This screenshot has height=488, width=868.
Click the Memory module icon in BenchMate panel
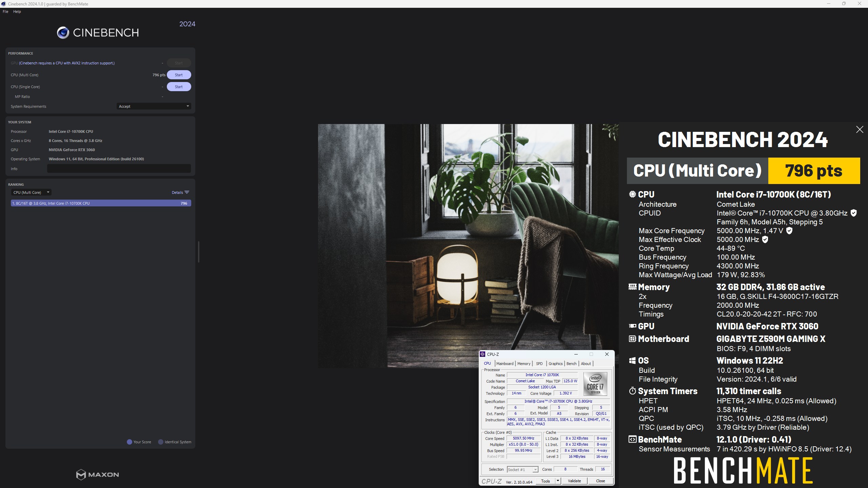pos(632,287)
